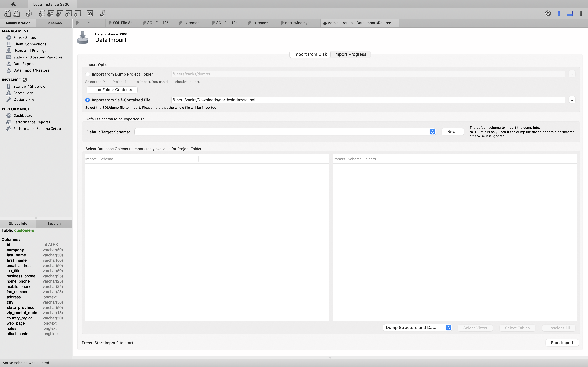The height and width of the screenshot is (367, 588).
Task: Select Import from Self-Contained File radio
Action: 88,100
